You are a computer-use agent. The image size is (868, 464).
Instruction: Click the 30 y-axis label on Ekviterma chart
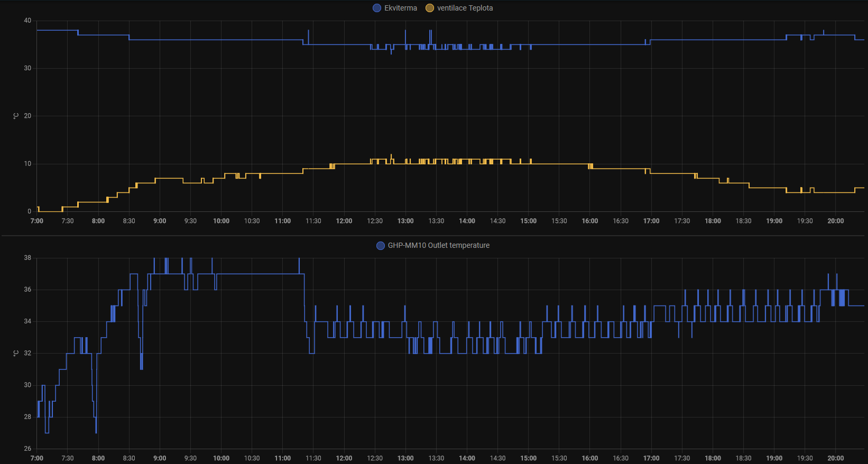(x=27, y=68)
